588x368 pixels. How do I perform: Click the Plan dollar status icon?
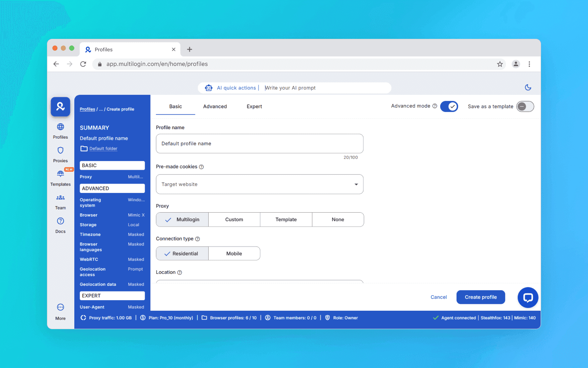(x=143, y=318)
